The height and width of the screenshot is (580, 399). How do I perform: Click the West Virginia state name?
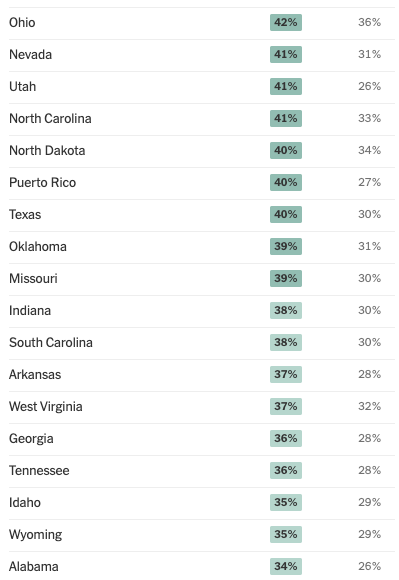tap(46, 407)
